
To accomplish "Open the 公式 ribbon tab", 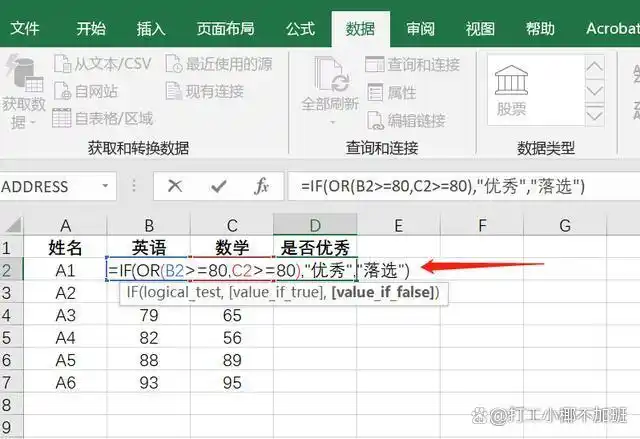I will (x=300, y=29).
